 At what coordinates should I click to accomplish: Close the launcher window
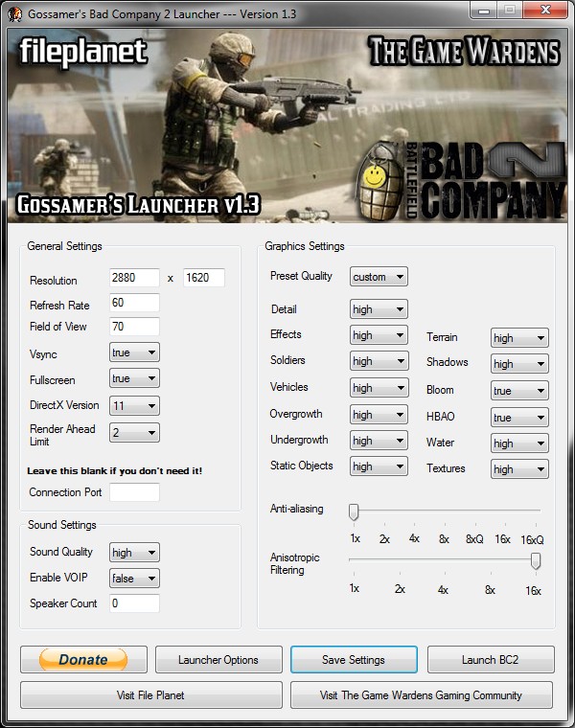(x=545, y=10)
